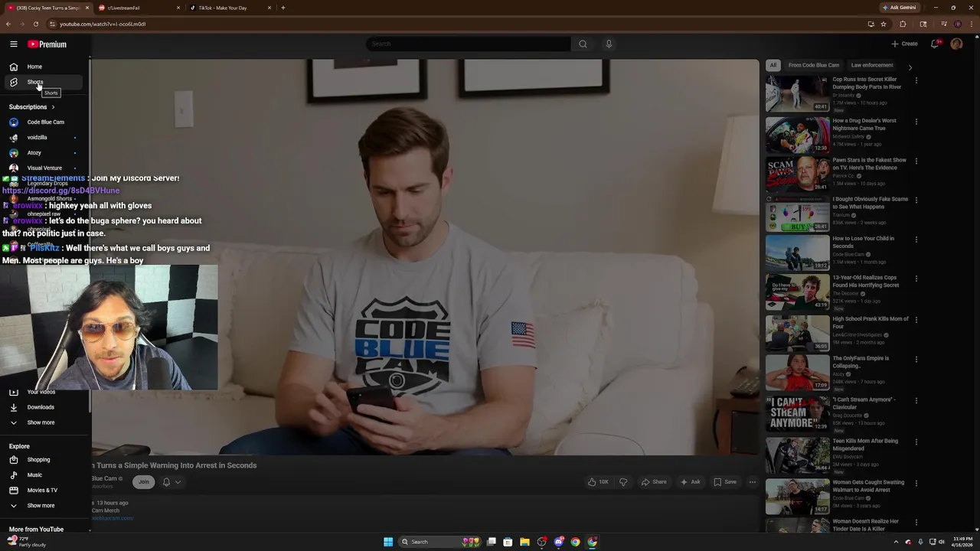Open Chrome extensions puzzle icon
Viewport: 980px width, 551px height.
click(903, 24)
